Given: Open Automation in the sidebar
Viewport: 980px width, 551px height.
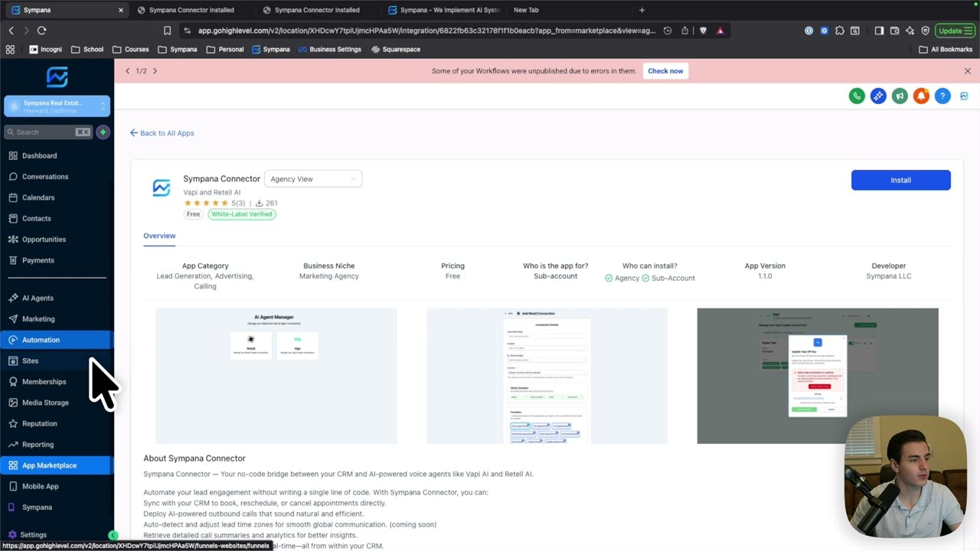Looking at the screenshot, I should [x=57, y=340].
